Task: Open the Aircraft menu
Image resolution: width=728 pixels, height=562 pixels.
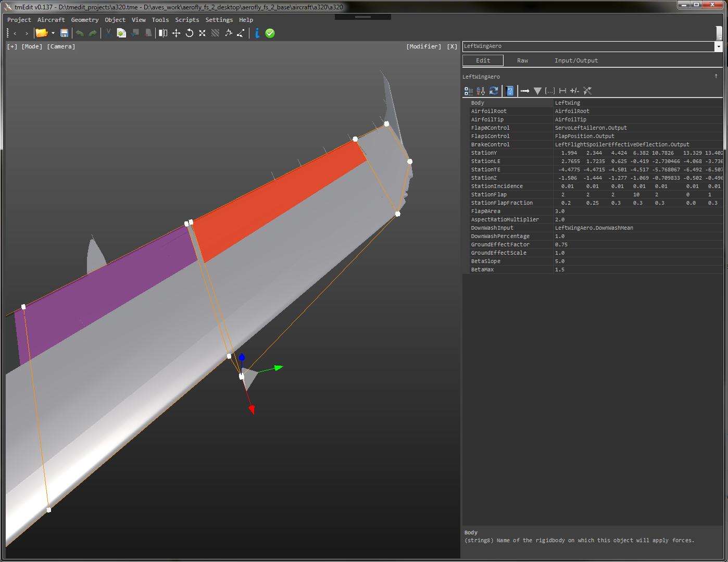Action: click(x=51, y=20)
